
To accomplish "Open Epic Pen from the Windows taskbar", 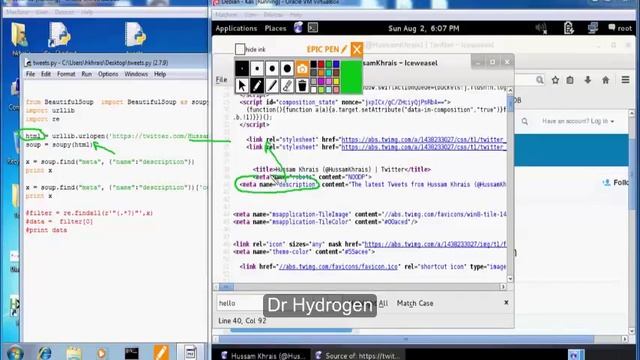I will (x=161, y=353).
